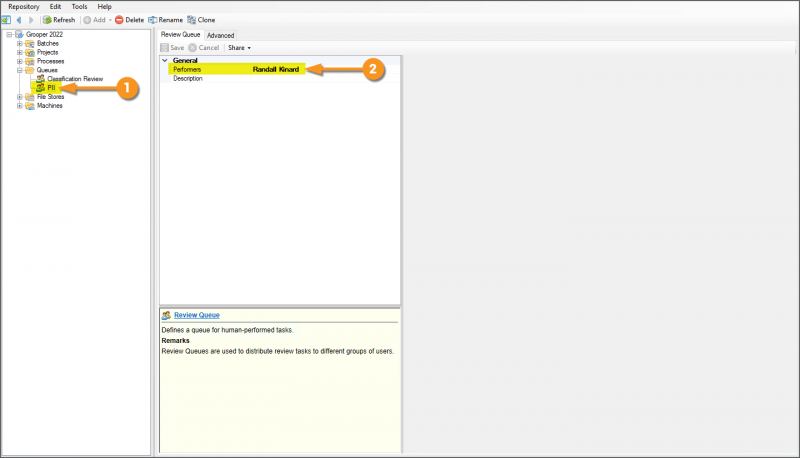Clone the selected node
The image size is (800, 458).
click(201, 20)
